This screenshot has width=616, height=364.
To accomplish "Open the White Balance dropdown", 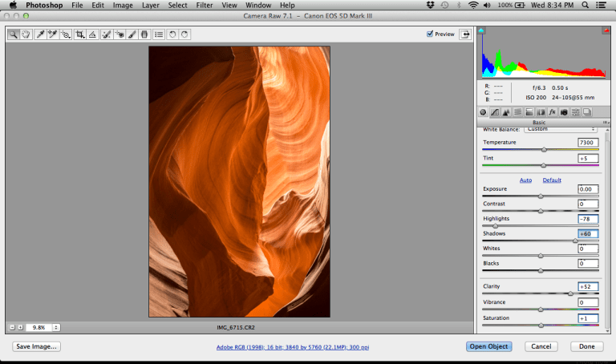I will tap(561, 129).
